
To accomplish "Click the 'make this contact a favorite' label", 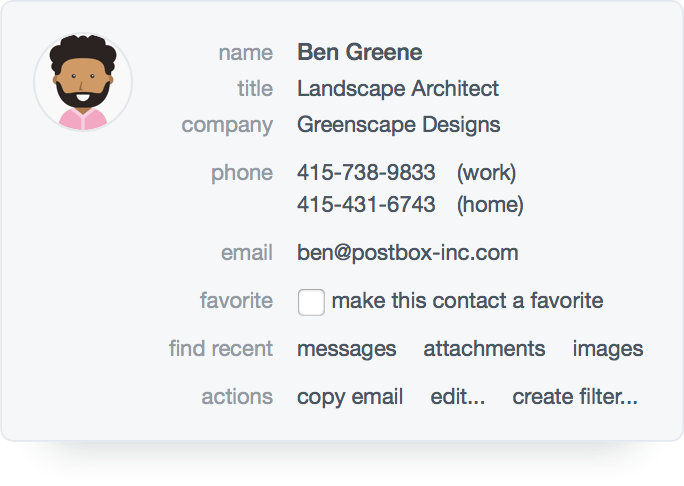I will [467, 301].
